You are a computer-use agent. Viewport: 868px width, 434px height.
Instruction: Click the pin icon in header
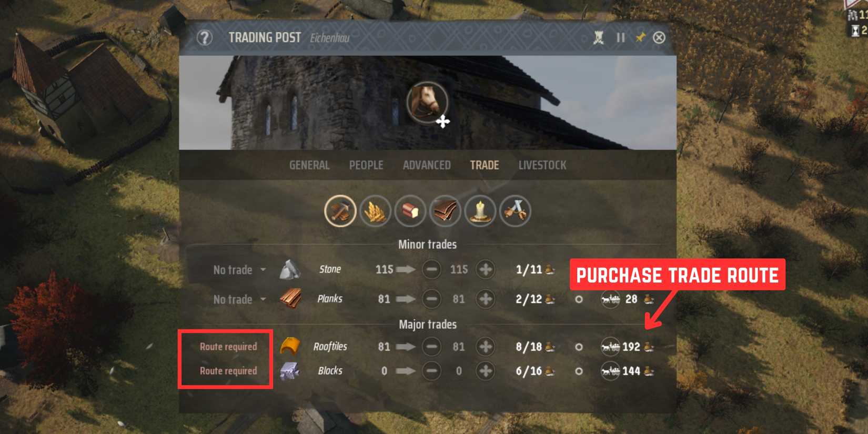click(x=640, y=37)
